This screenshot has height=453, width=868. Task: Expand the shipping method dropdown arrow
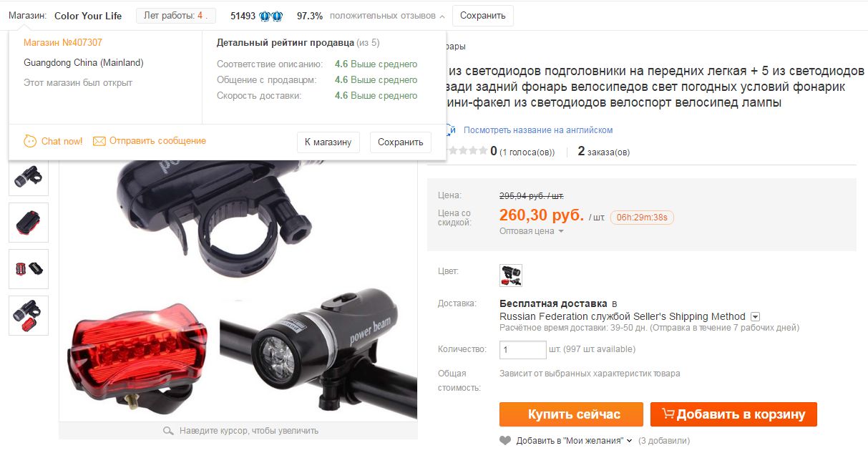point(755,316)
